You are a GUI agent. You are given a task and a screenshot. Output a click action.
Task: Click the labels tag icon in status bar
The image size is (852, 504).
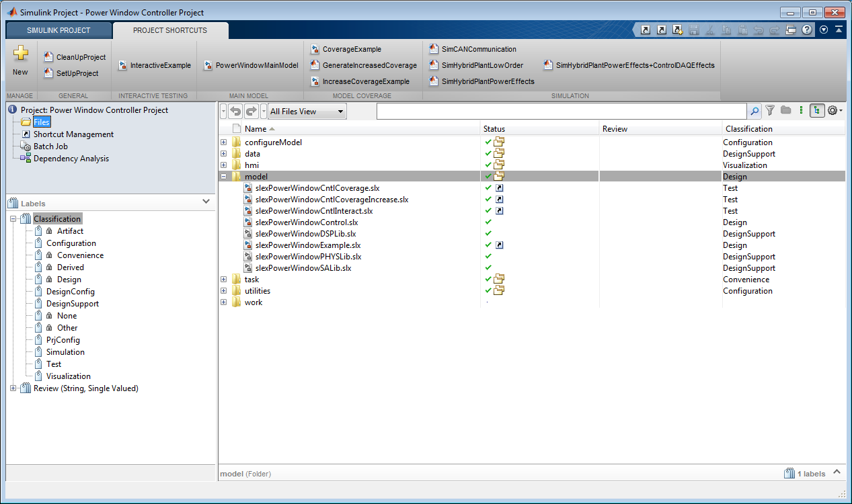pos(789,474)
